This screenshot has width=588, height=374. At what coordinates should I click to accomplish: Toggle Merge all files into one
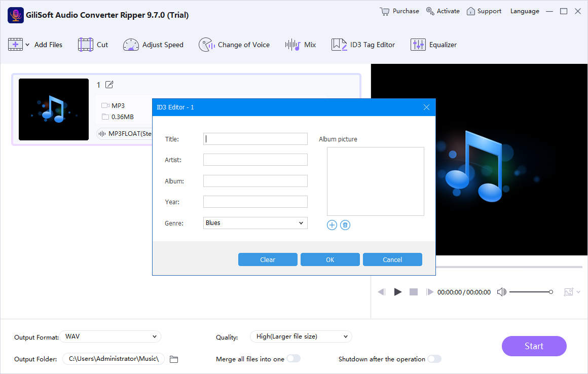click(293, 359)
